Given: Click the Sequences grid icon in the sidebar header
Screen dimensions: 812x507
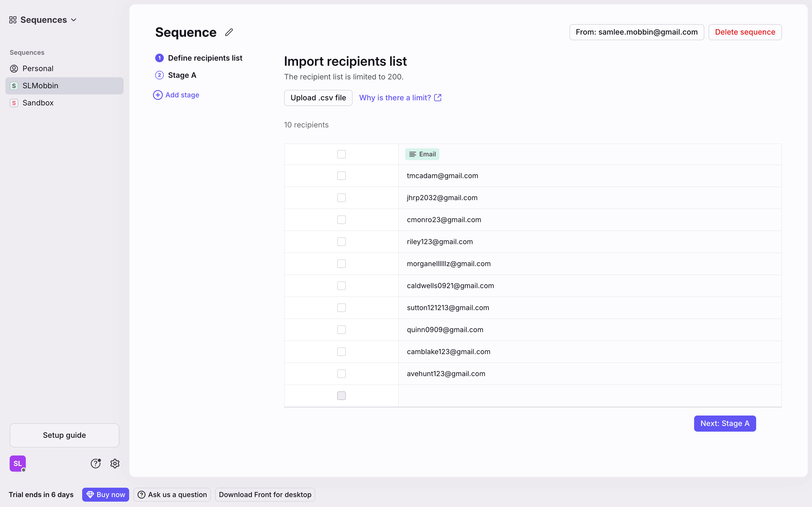Looking at the screenshot, I should pyautogui.click(x=13, y=20).
